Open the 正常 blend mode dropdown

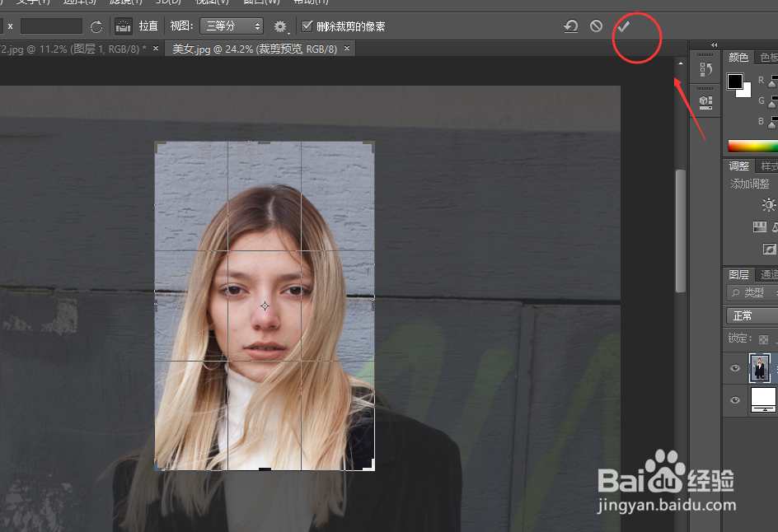point(752,315)
